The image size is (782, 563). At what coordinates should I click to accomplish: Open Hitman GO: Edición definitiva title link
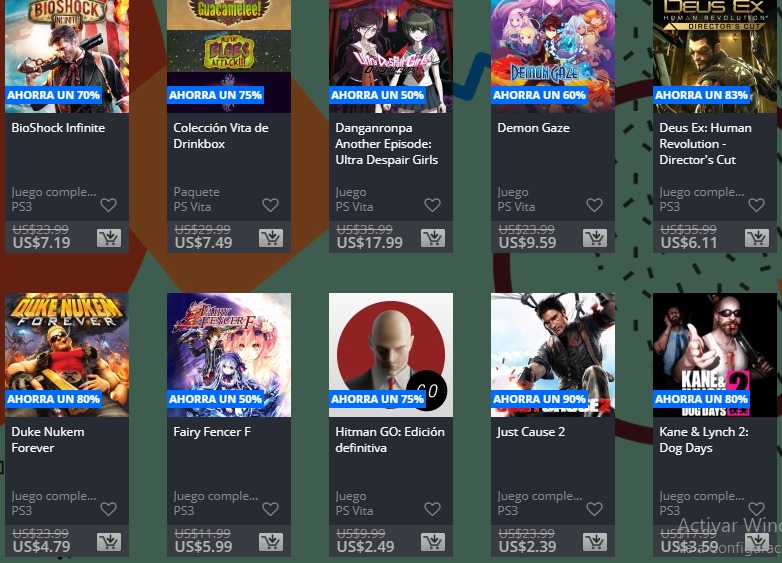point(390,440)
